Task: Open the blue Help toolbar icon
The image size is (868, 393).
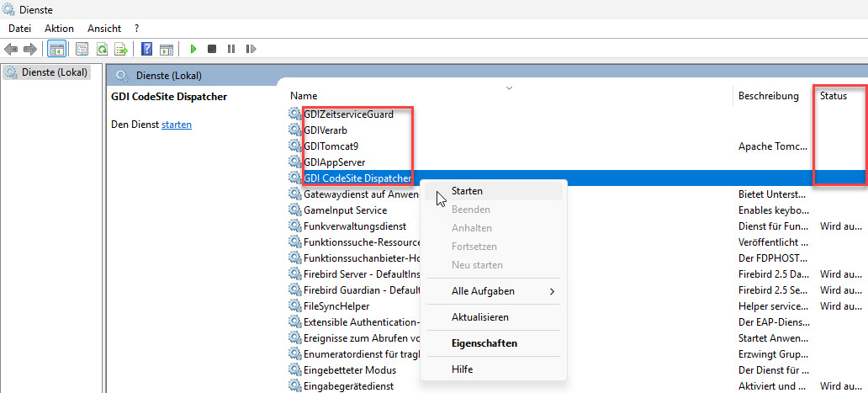Action: click(x=146, y=50)
